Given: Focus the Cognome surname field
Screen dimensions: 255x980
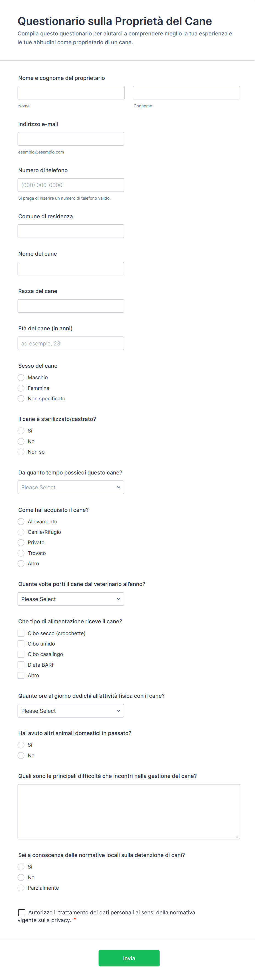Looking at the screenshot, I should coord(186,93).
